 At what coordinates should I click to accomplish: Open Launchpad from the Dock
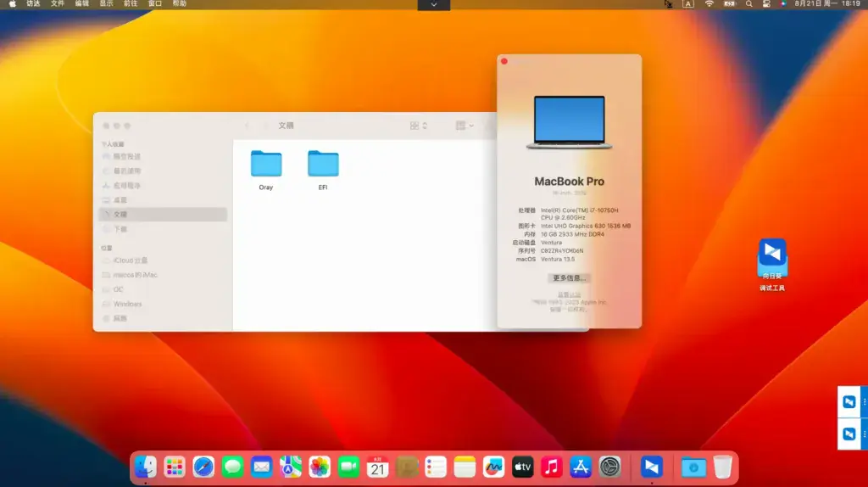175,467
